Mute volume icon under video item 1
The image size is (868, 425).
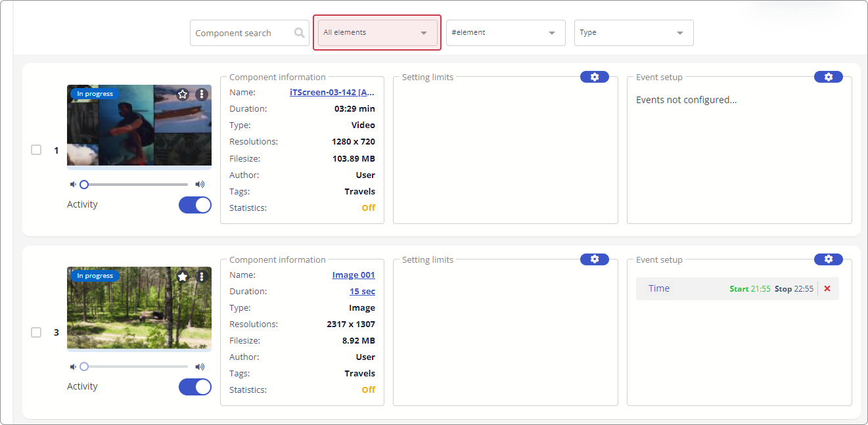(x=73, y=185)
